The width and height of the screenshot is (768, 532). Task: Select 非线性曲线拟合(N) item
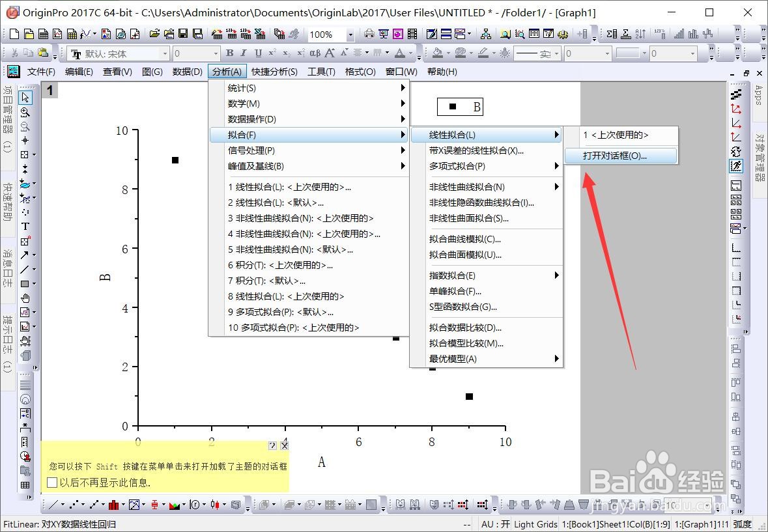tap(487, 186)
